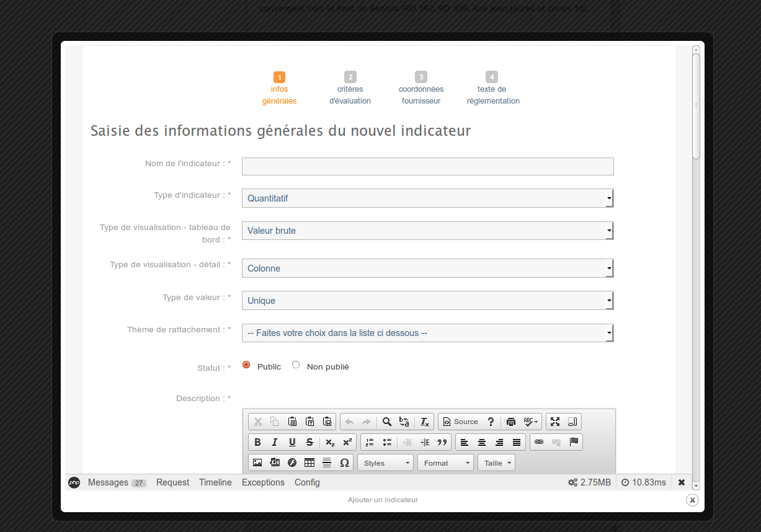Insert a horizontal line

(x=327, y=463)
